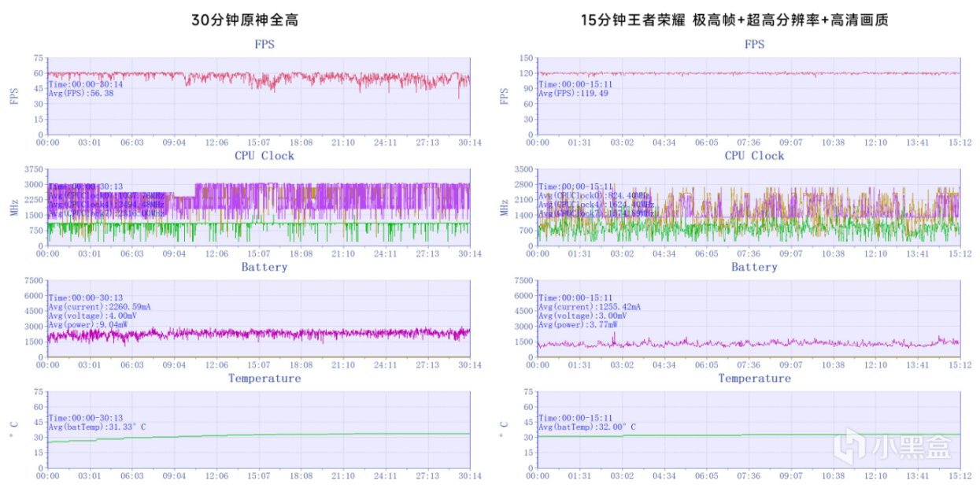Viewport: 980px width, 488px height.
Task: Click the "3750" axis value in the CPU Clock chart
Action: [32, 170]
